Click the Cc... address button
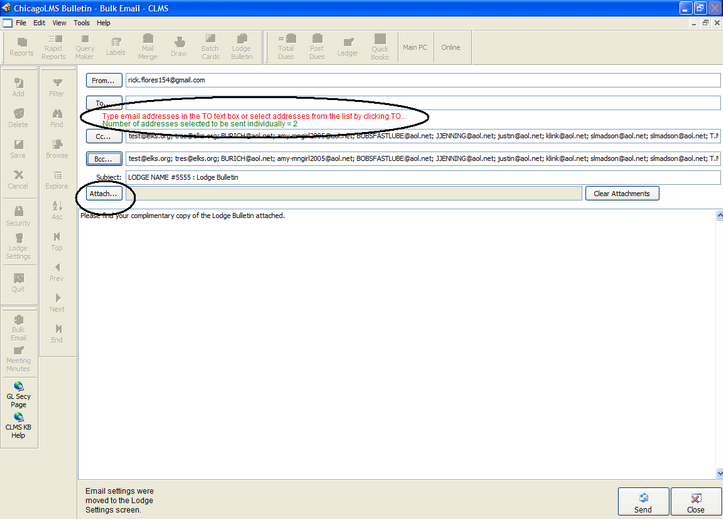 (104, 136)
